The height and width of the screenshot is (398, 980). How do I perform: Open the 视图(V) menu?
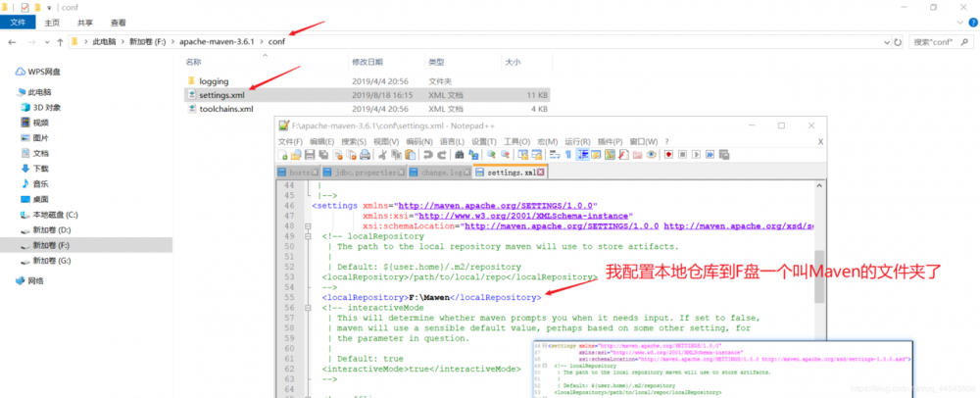click(x=386, y=141)
